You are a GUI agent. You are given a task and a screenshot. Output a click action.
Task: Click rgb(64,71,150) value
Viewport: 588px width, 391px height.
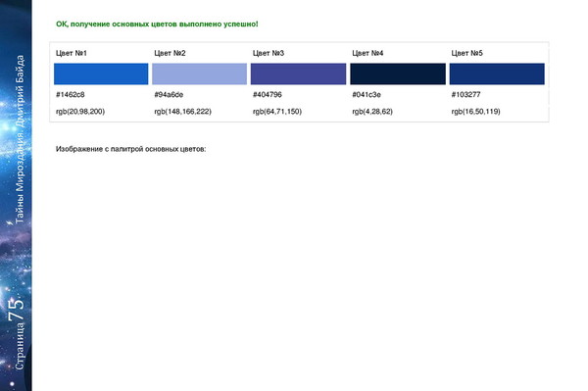(x=277, y=112)
